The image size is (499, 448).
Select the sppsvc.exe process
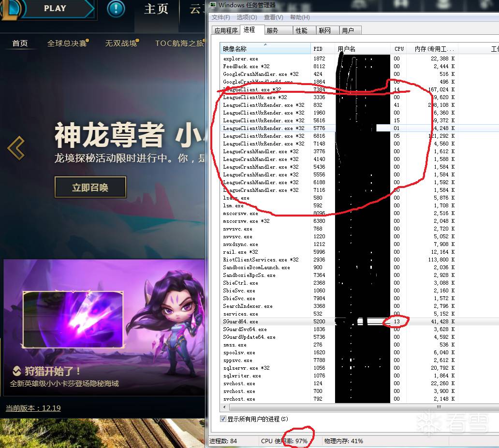[360, 360]
